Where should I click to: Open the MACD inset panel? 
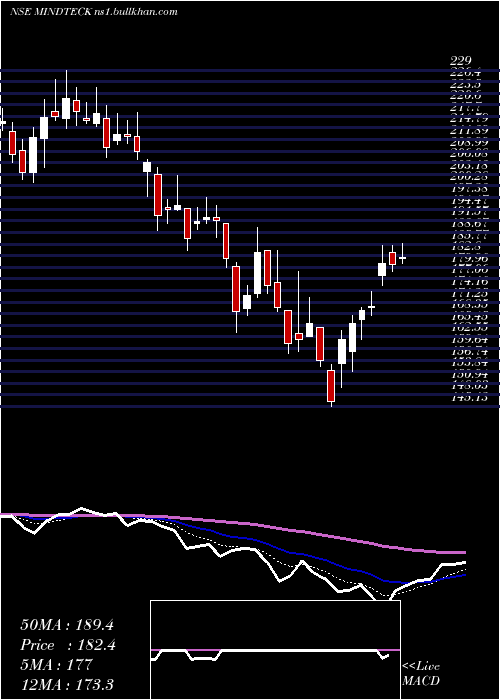point(275,650)
